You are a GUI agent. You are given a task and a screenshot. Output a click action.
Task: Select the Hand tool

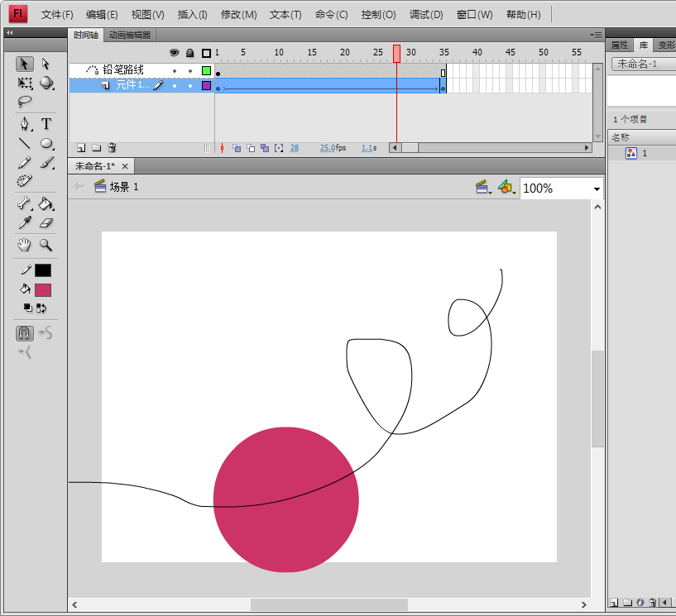click(25, 245)
